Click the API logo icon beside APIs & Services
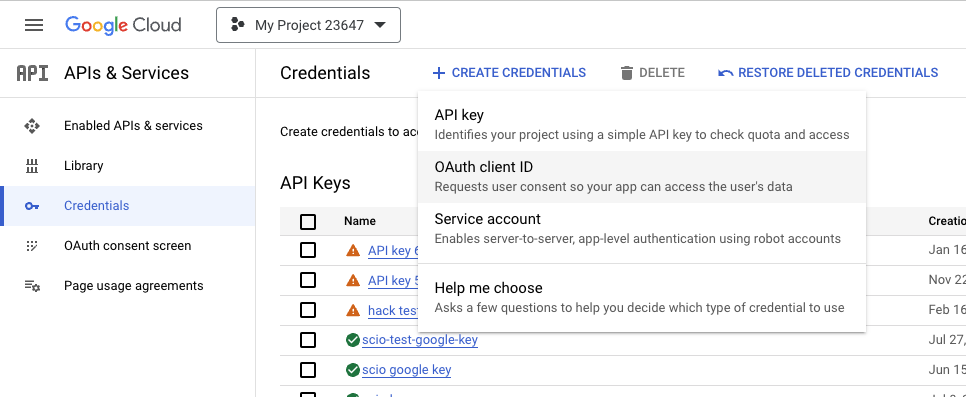Viewport: 966px width, 397px height. (32, 73)
